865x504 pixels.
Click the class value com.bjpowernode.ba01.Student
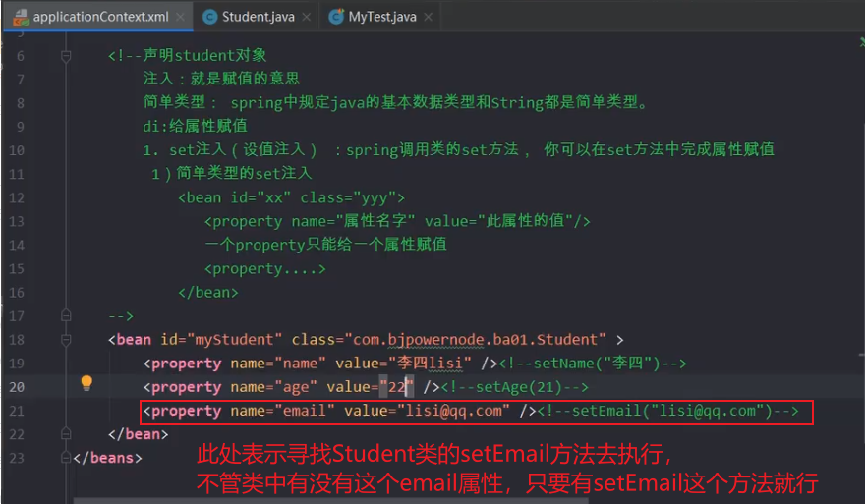476,340
